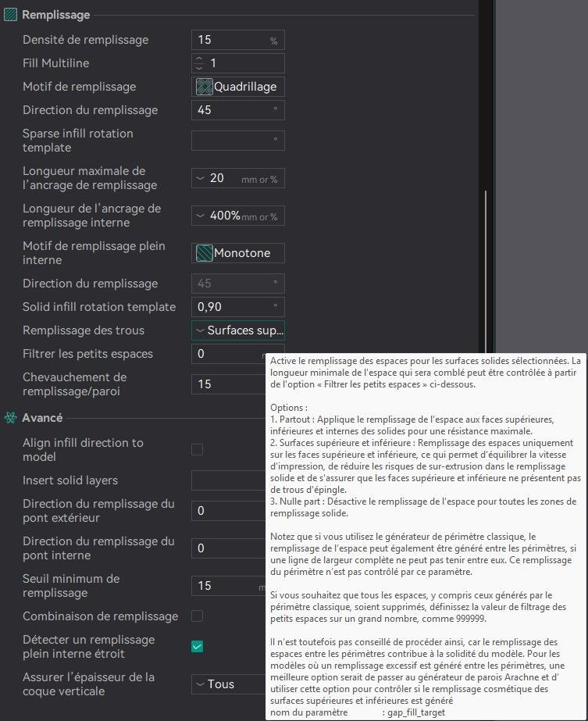588x721 pixels.
Task: Click the Avancé section heading
Action: coord(42,418)
